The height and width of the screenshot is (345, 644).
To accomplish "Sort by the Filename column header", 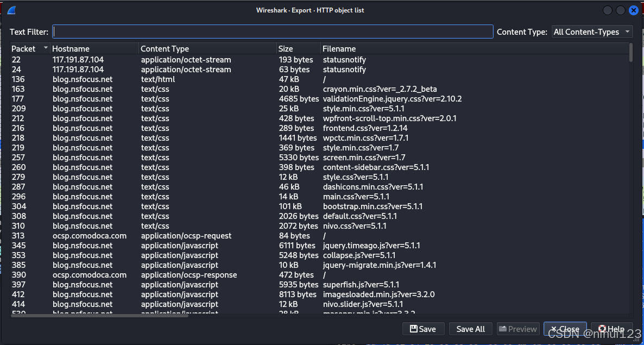I will [x=475, y=48].
